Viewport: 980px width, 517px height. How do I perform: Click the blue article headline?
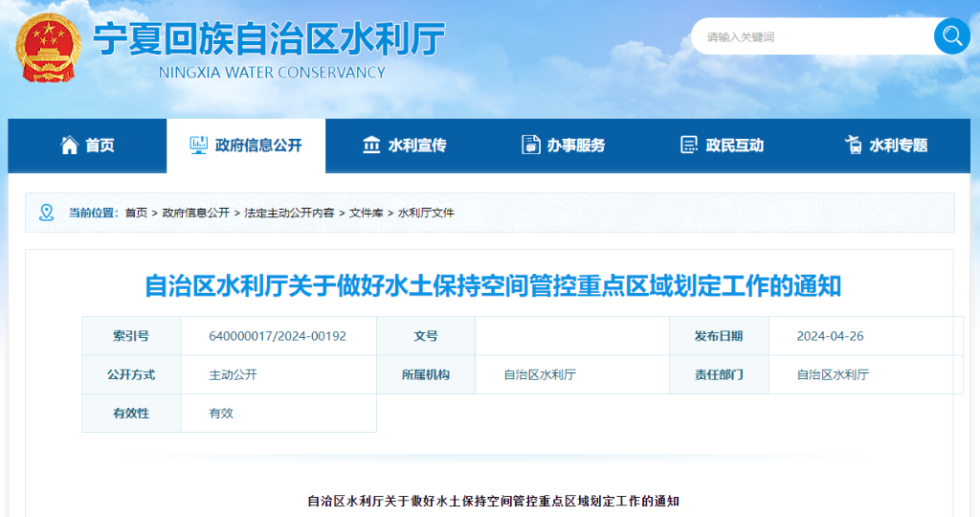(493, 286)
